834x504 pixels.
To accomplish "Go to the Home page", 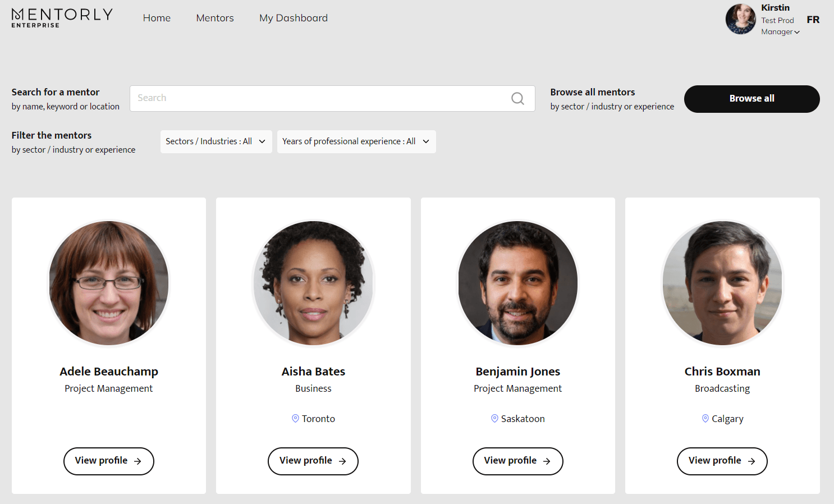I will point(157,18).
